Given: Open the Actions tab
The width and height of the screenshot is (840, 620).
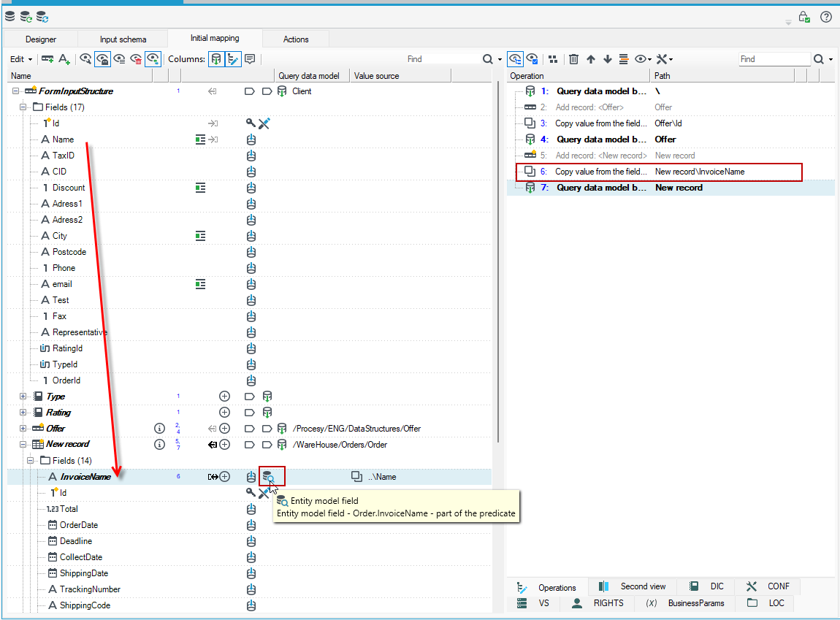Looking at the screenshot, I should click(x=296, y=39).
